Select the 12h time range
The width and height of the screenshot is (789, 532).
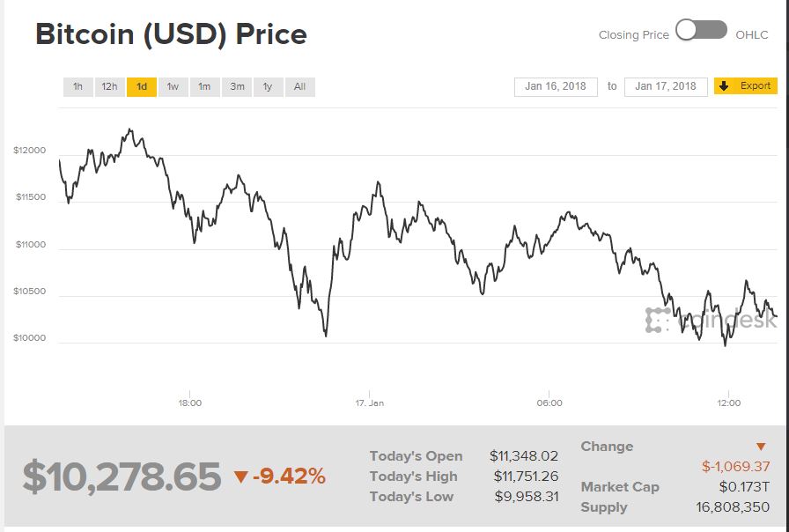point(109,86)
